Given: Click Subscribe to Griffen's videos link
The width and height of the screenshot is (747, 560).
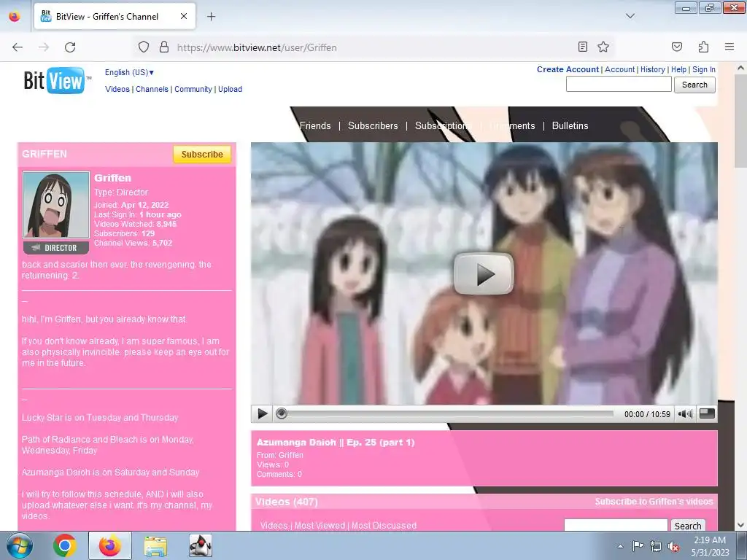Looking at the screenshot, I should (654, 502).
